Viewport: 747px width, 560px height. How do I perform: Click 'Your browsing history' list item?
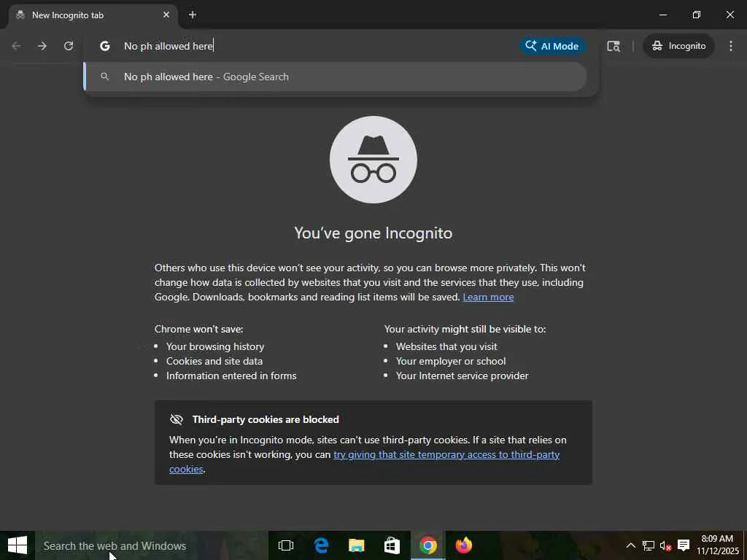[x=215, y=346]
